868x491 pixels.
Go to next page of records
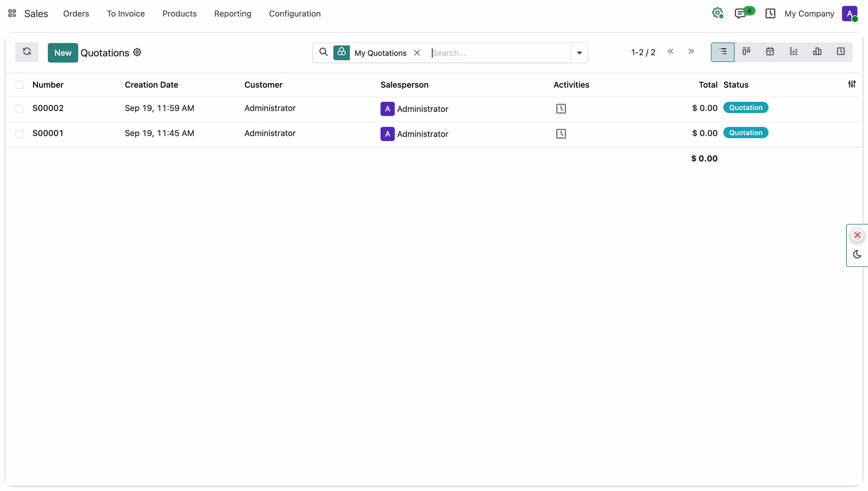tap(691, 51)
